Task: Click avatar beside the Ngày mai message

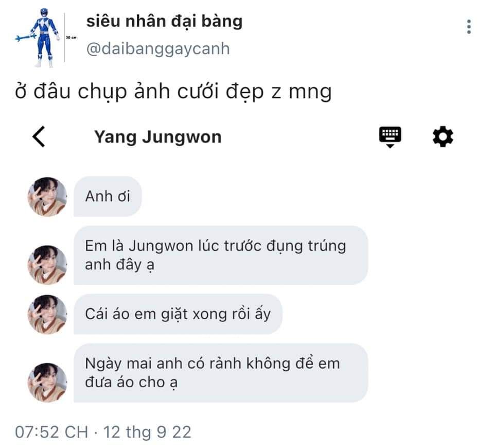Action: click(x=47, y=383)
